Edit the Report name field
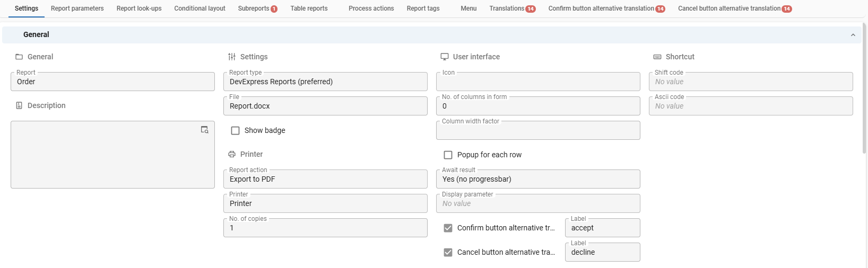 112,82
